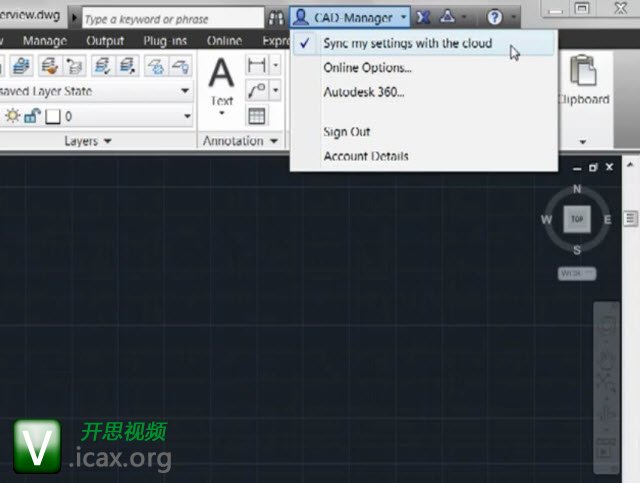Select the multiline Text tool
640x483 pixels.
[x=222, y=80]
